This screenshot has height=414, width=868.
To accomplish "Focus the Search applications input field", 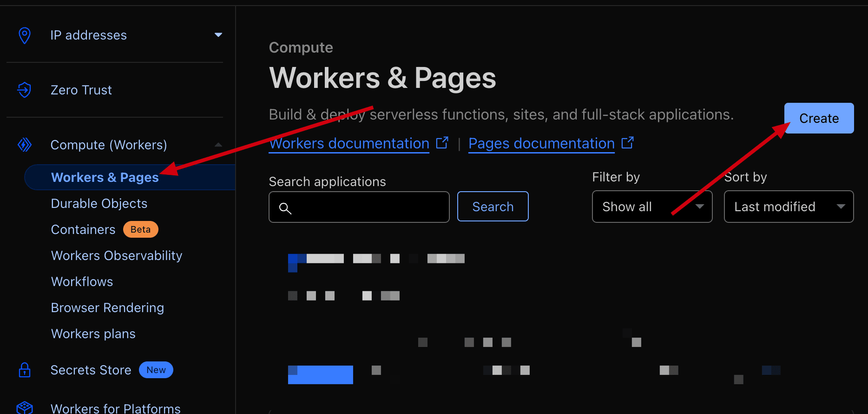I will point(359,207).
